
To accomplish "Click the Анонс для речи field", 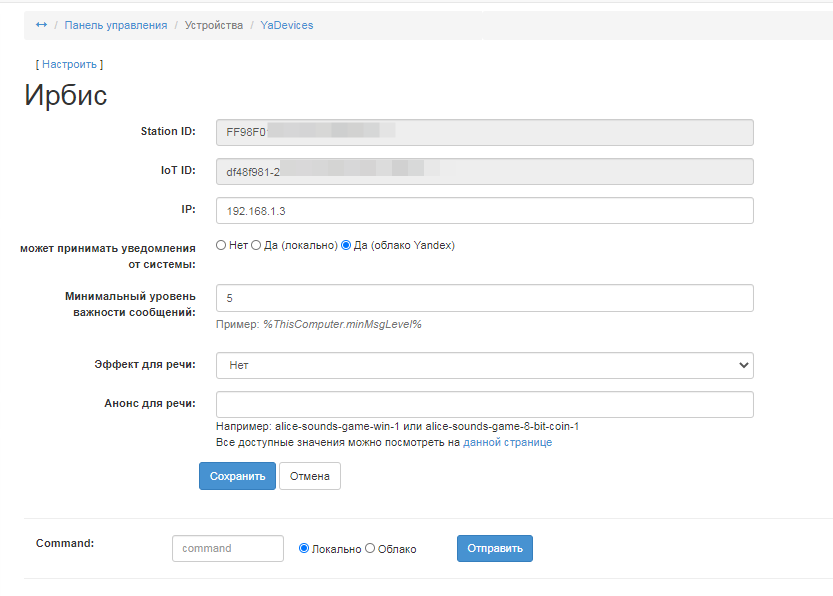I will (484, 404).
